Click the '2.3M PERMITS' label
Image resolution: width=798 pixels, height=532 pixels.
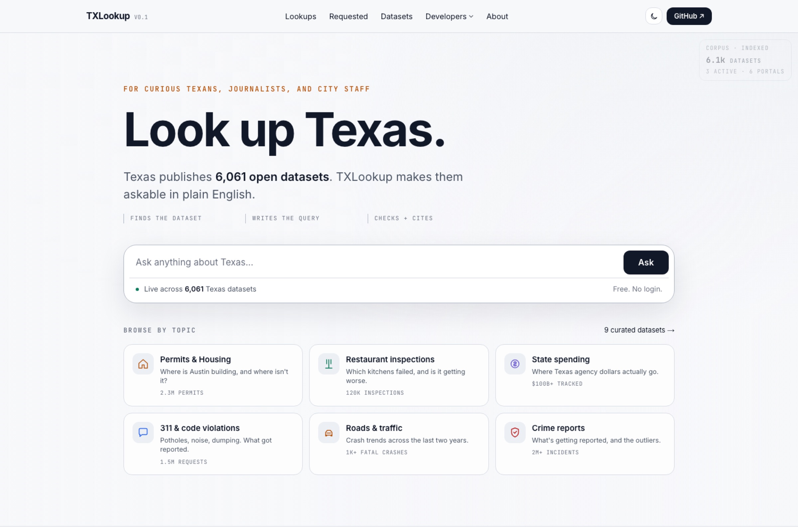click(182, 393)
